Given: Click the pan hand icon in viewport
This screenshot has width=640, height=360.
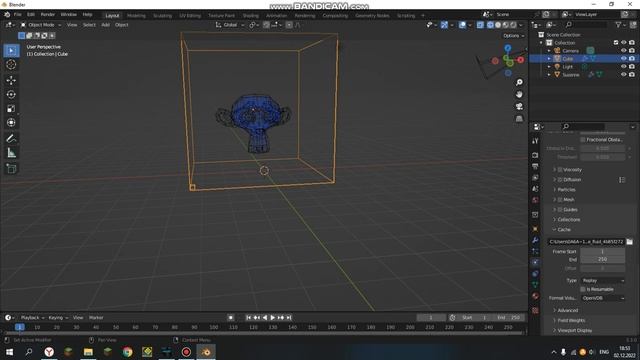Looking at the screenshot, I should point(519,94).
